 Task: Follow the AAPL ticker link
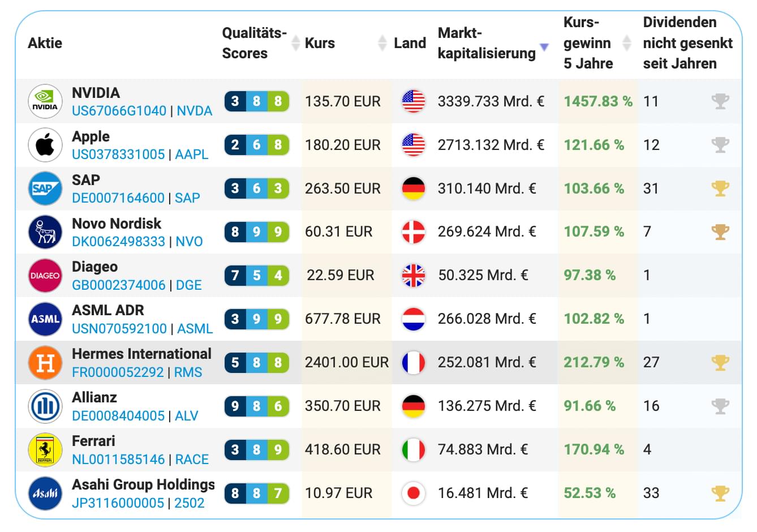tap(192, 155)
